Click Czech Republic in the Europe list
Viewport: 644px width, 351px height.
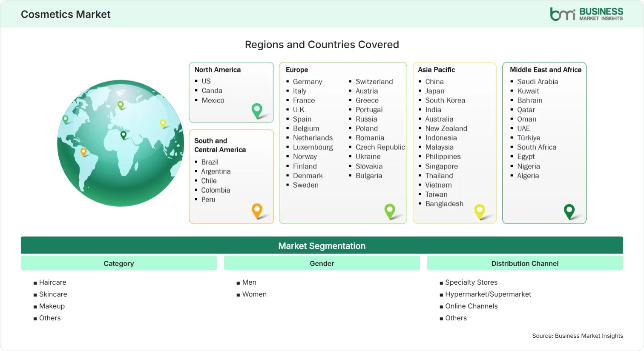pos(380,147)
